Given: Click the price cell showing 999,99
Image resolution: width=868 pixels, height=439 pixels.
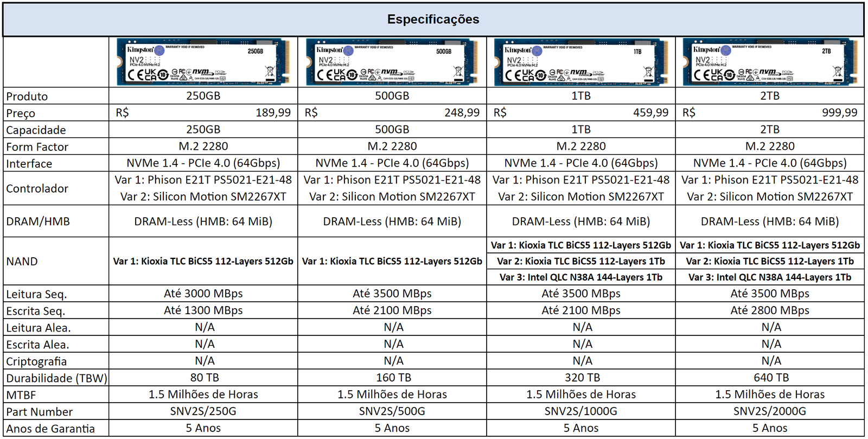Looking at the screenshot, I should [770, 113].
